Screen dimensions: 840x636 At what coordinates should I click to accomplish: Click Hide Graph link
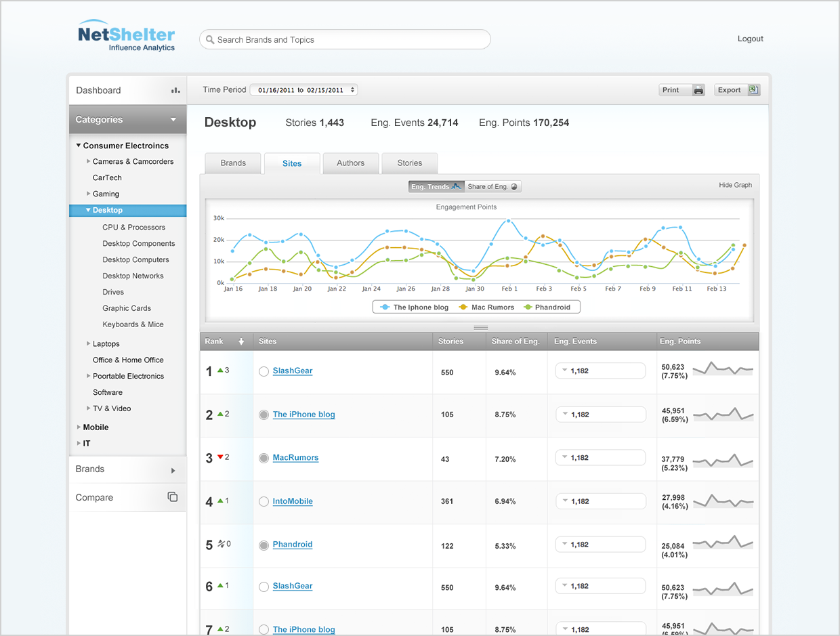pos(736,185)
